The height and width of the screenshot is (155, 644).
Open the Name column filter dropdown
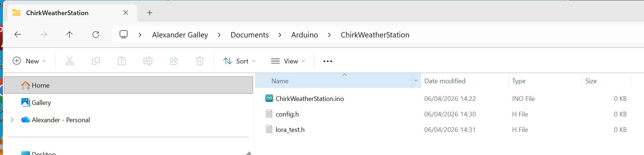pos(416,81)
